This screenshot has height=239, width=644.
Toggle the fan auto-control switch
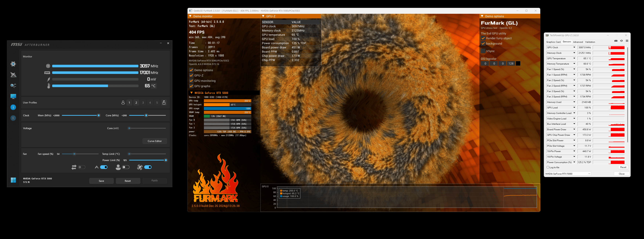pyautogui.click(x=104, y=167)
